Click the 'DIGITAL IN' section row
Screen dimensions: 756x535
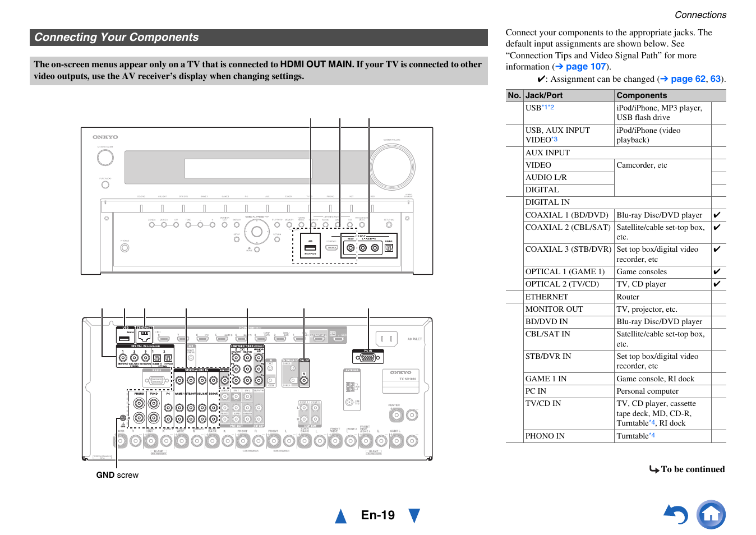coord(617,202)
